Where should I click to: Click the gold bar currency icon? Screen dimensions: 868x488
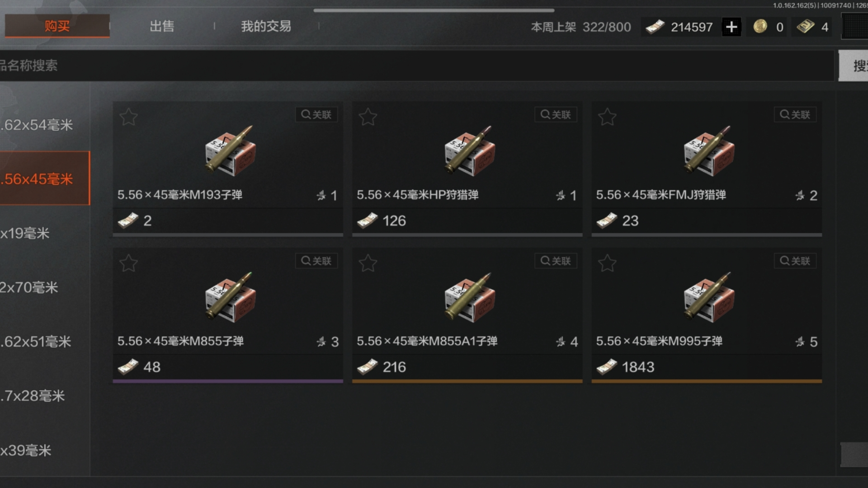pos(805,26)
